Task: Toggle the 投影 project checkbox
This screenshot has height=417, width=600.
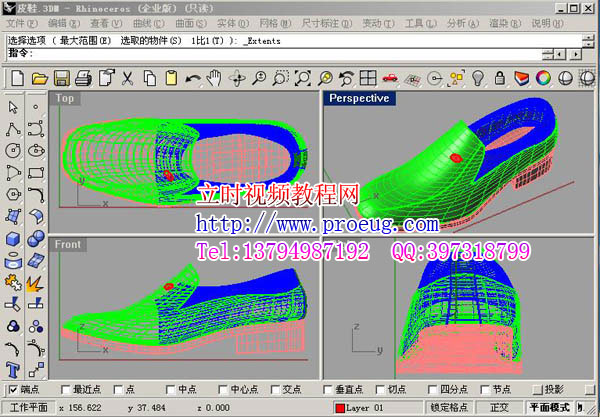Action: [538, 390]
